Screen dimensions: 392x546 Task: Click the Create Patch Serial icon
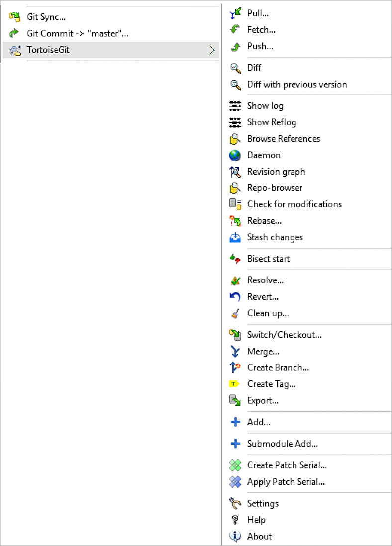click(235, 465)
